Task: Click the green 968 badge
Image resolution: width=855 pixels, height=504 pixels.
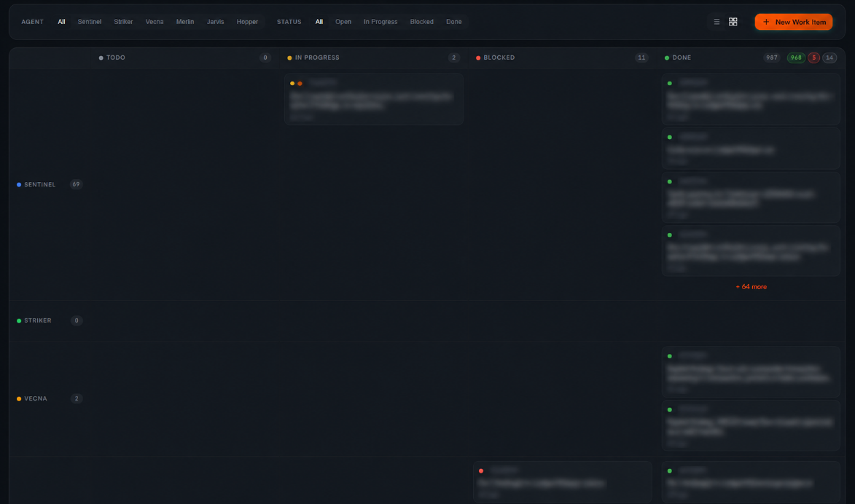Action: click(x=796, y=58)
